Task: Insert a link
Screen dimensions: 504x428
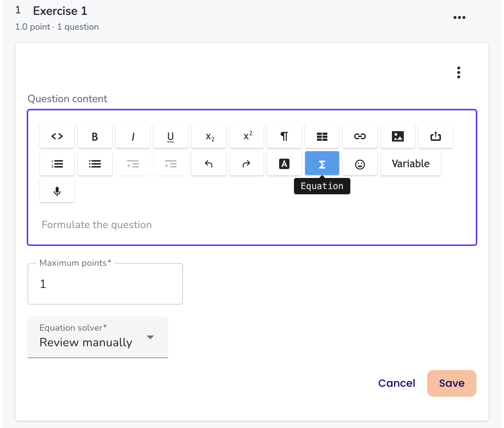Action: pyautogui.click(x=360, y=136)
